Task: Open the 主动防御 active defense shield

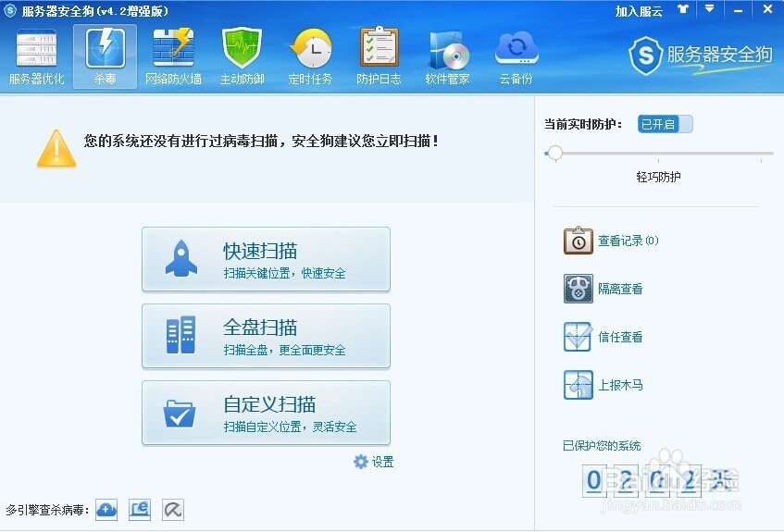Action: pos(242,57)
